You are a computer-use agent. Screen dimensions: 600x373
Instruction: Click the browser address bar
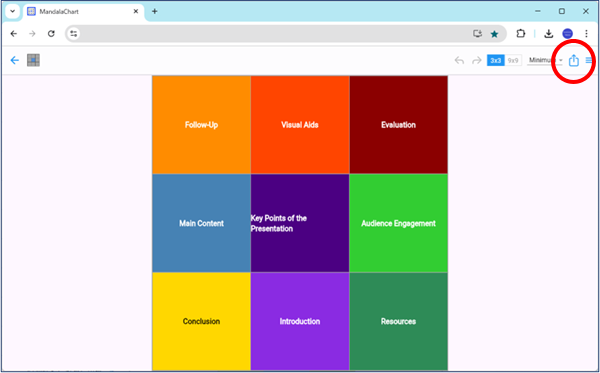(286, 34)
